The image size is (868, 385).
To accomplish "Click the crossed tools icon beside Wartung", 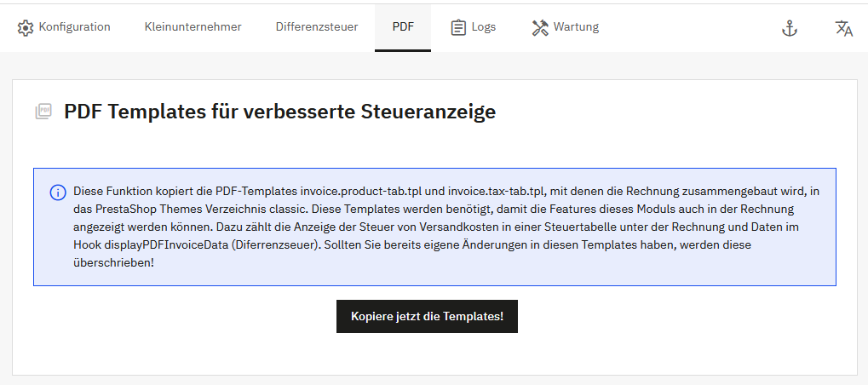I will point(540,27).
